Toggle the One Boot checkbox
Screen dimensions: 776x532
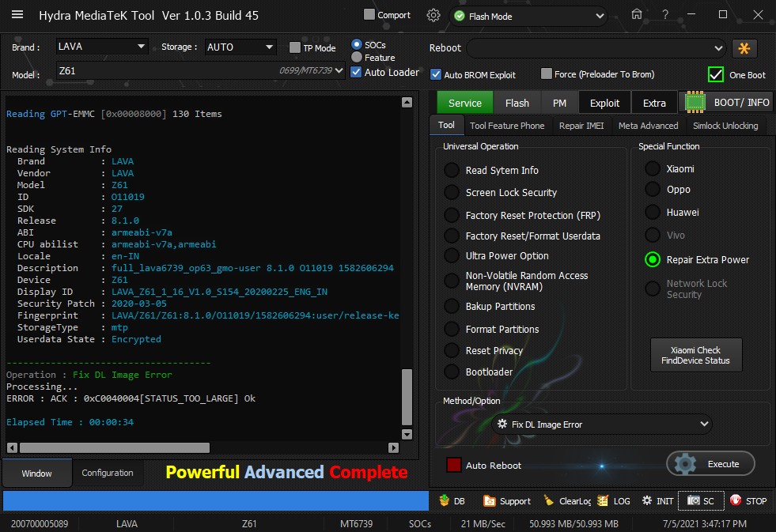[715, 74]
